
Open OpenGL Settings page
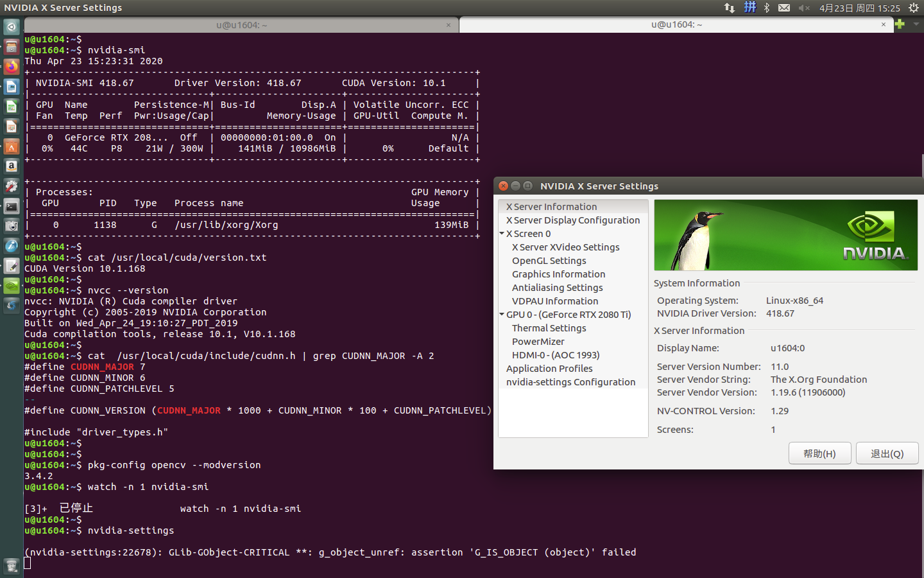[x=549, y=261]
